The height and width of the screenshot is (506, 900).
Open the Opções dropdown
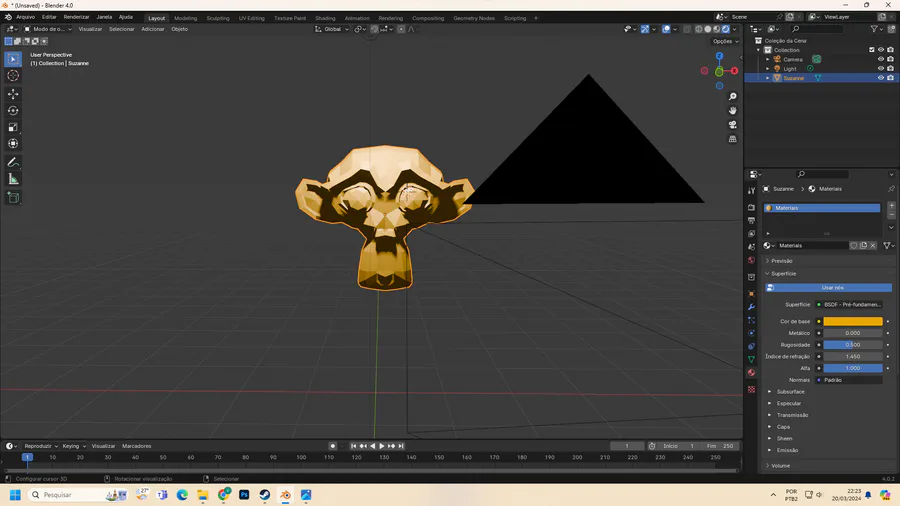click(x=725, y=41)
